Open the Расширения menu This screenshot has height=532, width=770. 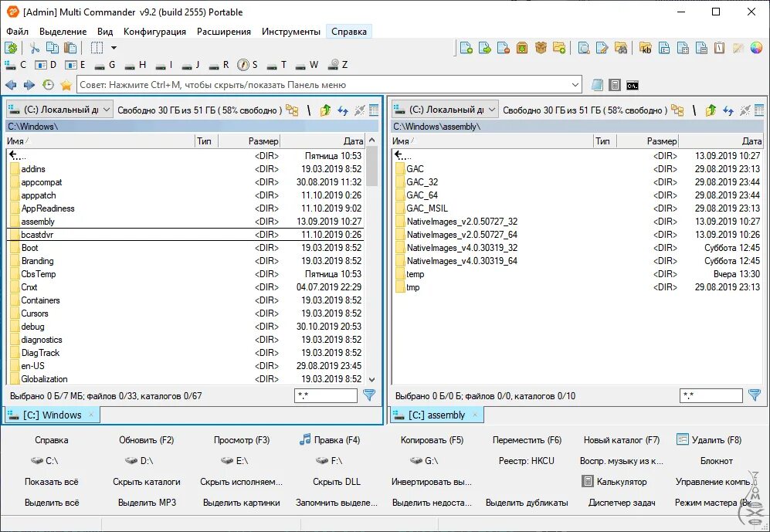tap(224, 32)
